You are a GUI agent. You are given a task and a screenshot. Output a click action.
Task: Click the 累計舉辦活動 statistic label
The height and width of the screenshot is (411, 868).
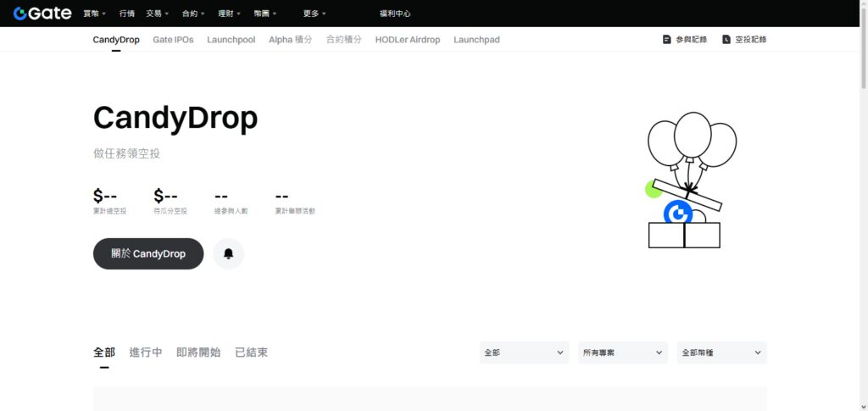[x=295, y=211]
